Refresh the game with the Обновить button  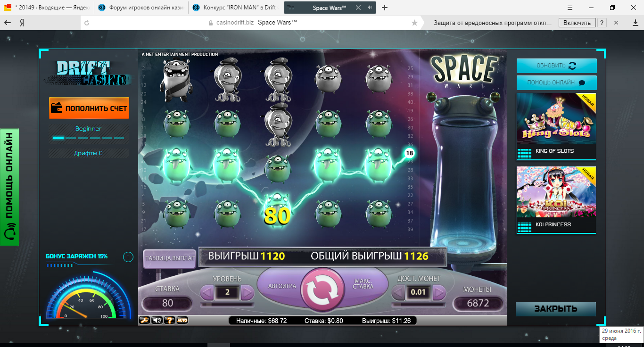(x=557, y=66)
